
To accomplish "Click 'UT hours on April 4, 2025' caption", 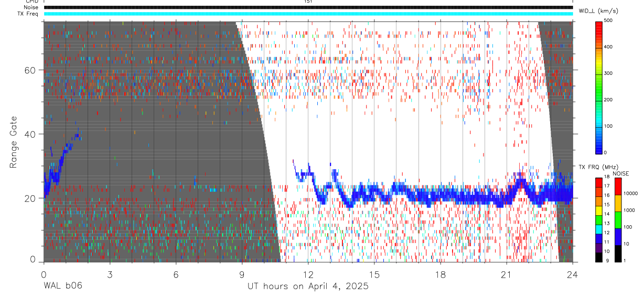I will point(308,287).
